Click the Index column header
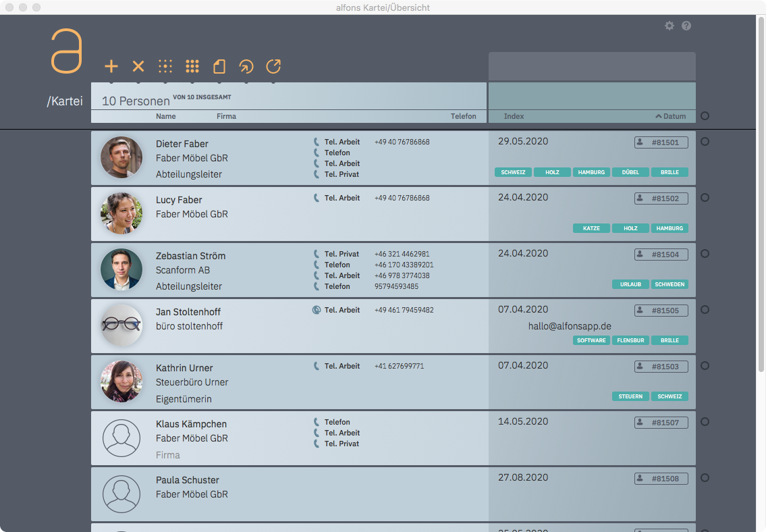 click(x=514, y=116)
